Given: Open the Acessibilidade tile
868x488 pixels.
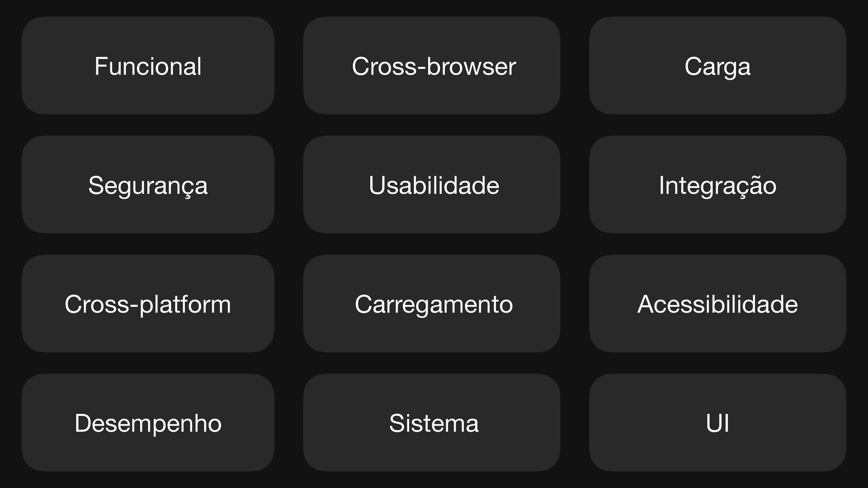Looking at the screenshot, I should 717,303.
